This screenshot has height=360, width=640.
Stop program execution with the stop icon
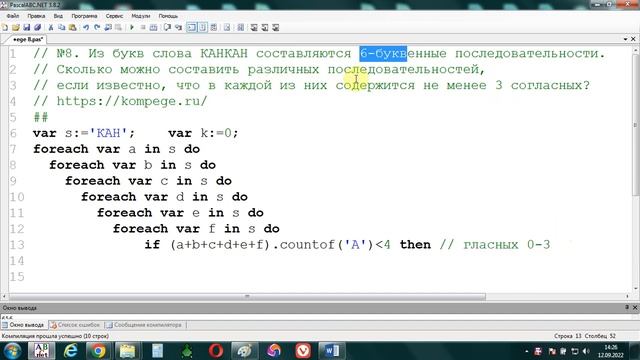click(143, 27)
